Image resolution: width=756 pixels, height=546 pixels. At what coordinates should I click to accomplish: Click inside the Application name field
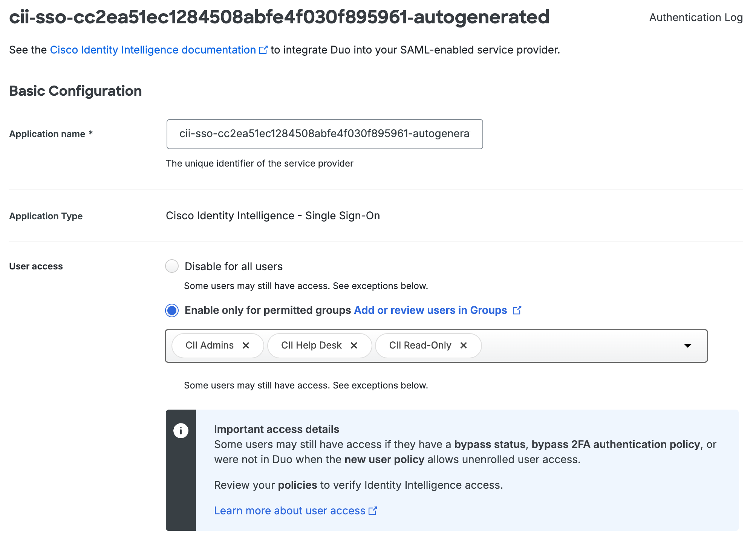[x=324, y=134]
